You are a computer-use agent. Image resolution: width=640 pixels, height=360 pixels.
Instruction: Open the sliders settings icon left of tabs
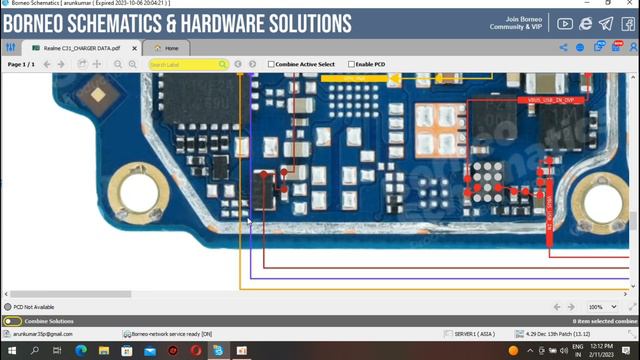(11, 48)
